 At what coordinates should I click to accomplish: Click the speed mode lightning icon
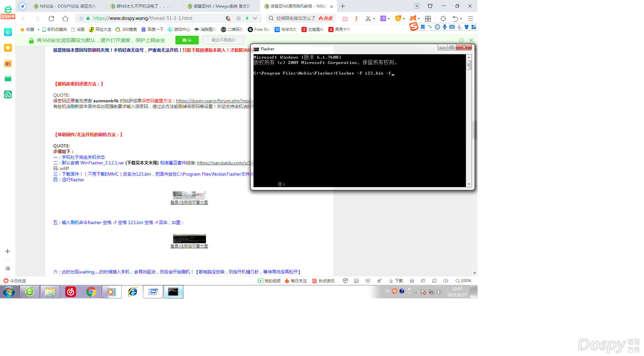click(247, 18)
